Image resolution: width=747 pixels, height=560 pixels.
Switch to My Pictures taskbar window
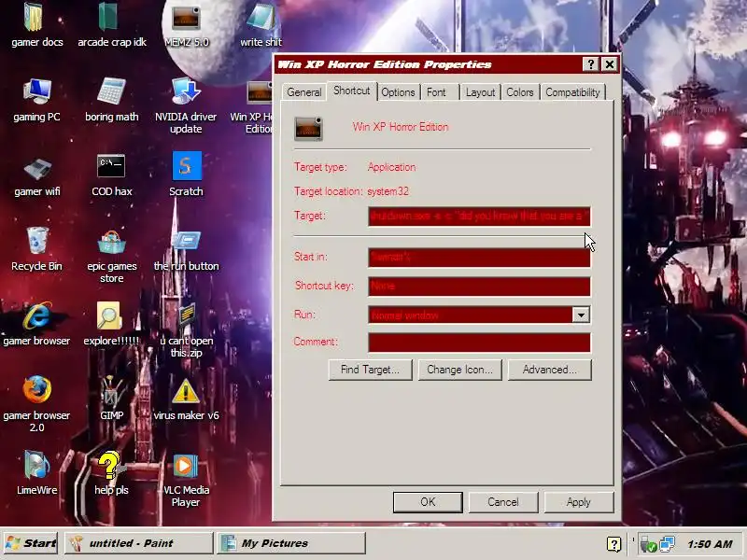coord(291,543)
